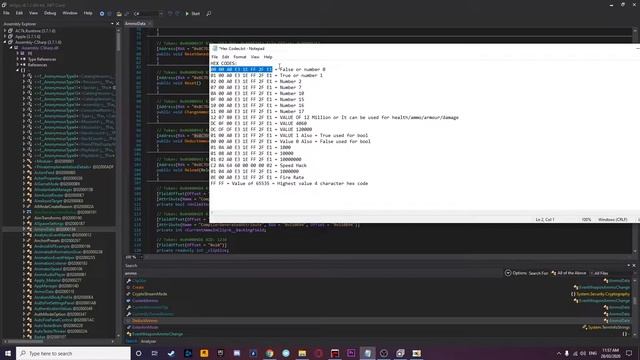Expand the ACTk.Runtime assembly node

tap(5, 31)
